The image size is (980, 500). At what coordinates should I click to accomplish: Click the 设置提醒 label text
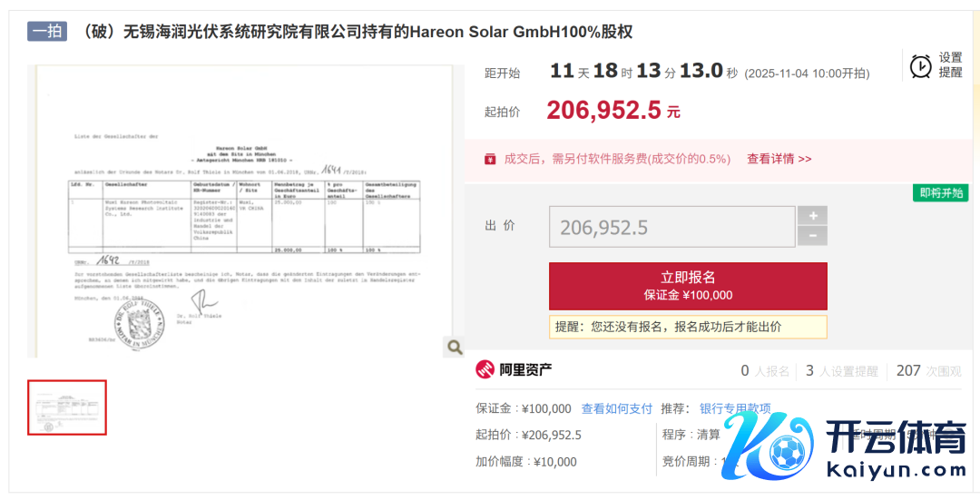(x=950, y=65)
